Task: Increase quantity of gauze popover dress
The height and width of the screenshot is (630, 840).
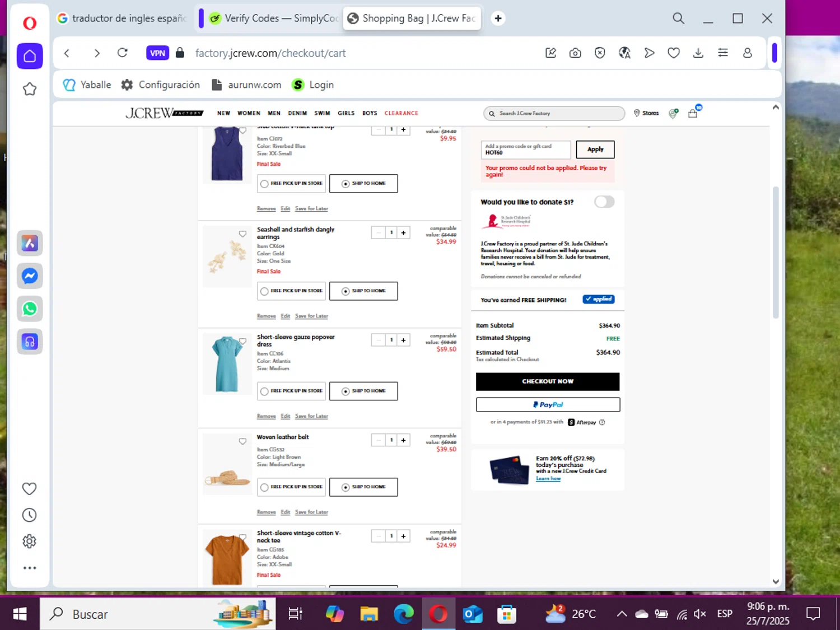Action: click(x=403, y=340)
